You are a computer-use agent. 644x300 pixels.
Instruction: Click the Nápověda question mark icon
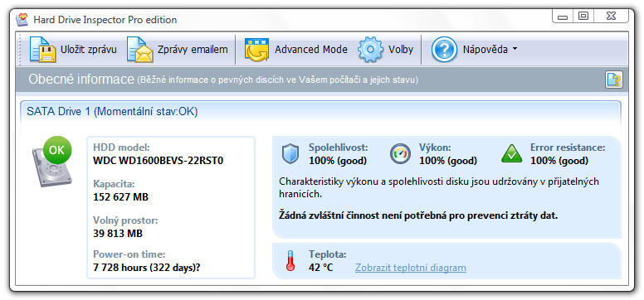pos(444,50)
